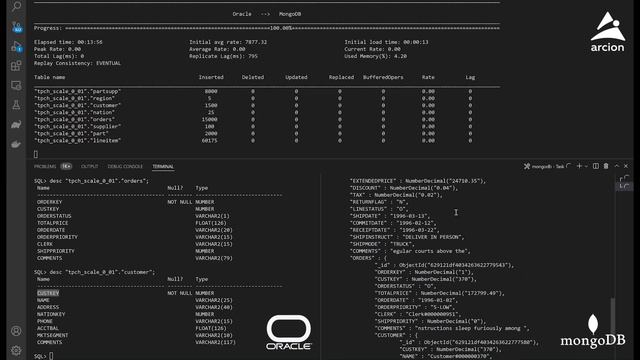Open the Gradle elephant view
The image size is (640, 360).
[x=16, y=124]
